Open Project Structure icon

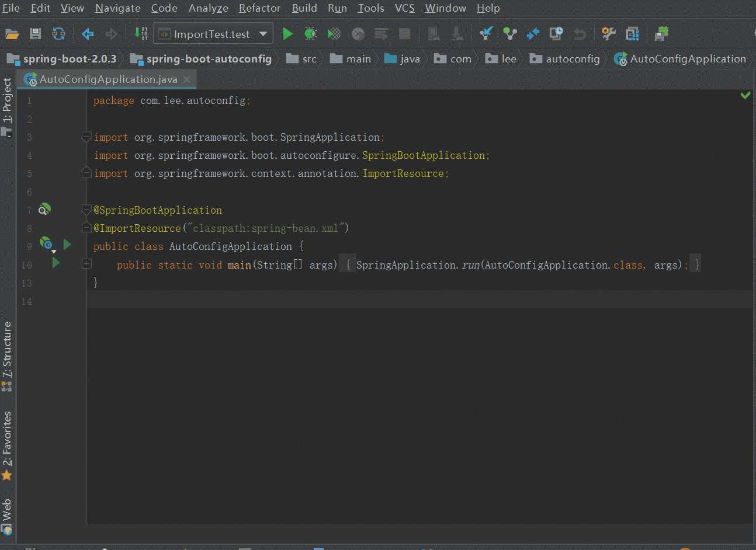(x=632, y=34)
